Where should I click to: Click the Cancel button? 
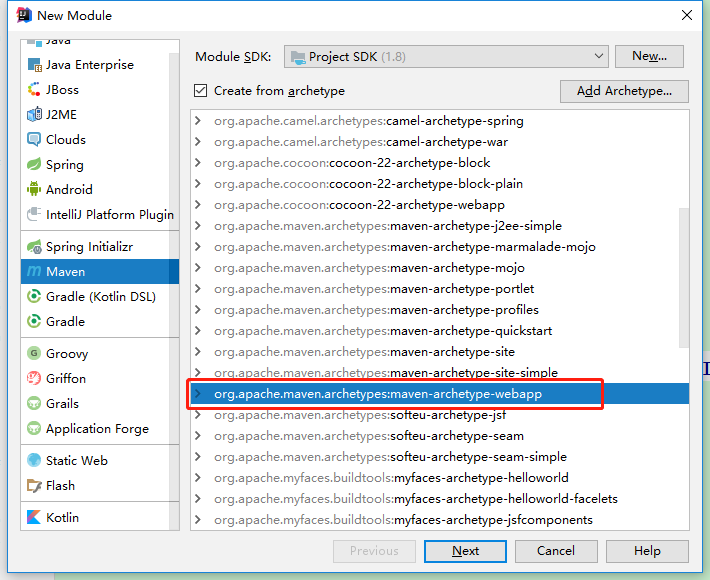(x=556, y=551)
